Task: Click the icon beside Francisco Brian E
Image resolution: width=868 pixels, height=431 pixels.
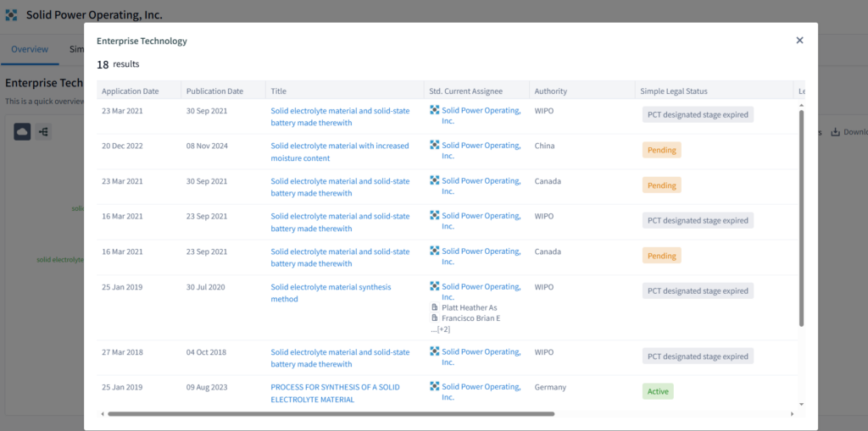Action: click(435, 318)
